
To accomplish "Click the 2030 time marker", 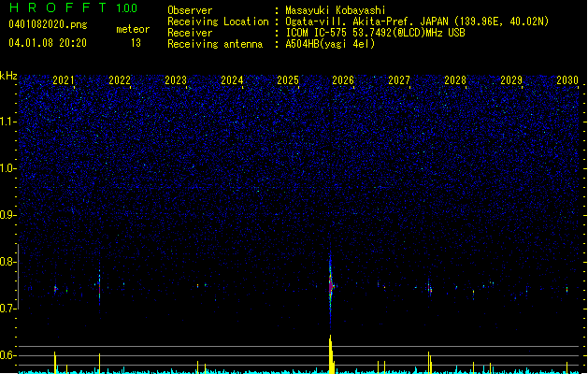I will click(x=567, y=80).
